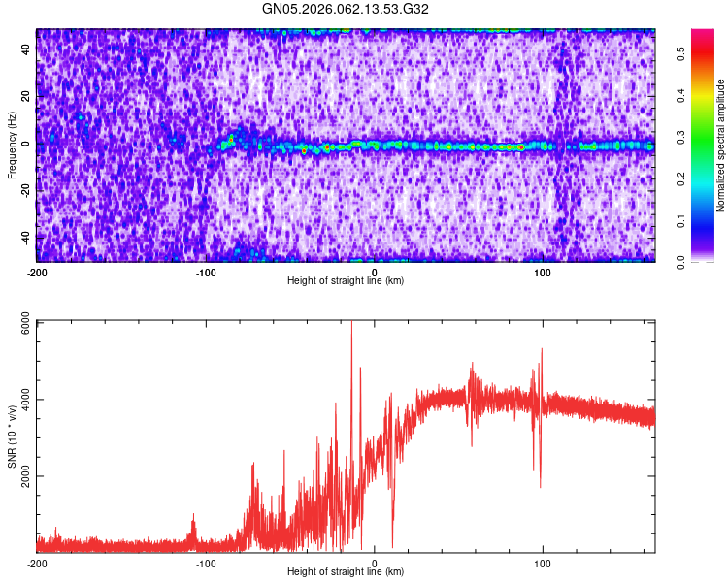Click the 40 tick label on frequency axis
Image resolution: width=728 pixels, height=582 pixels.
coord(27,48)
